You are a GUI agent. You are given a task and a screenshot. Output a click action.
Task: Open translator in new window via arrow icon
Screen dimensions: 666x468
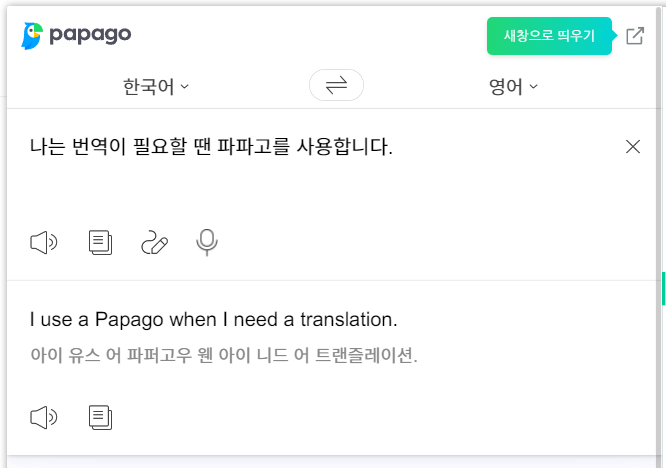click(635, 36)
